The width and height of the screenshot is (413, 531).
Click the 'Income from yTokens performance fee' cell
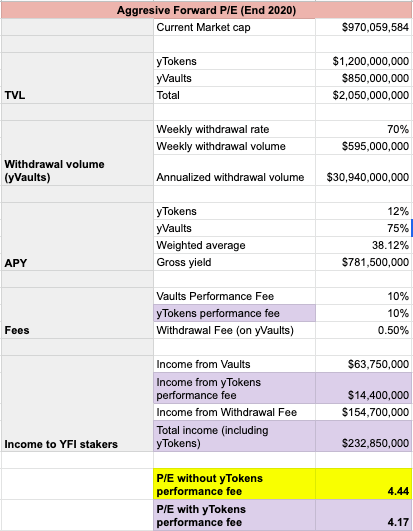(x=234, y=388)
